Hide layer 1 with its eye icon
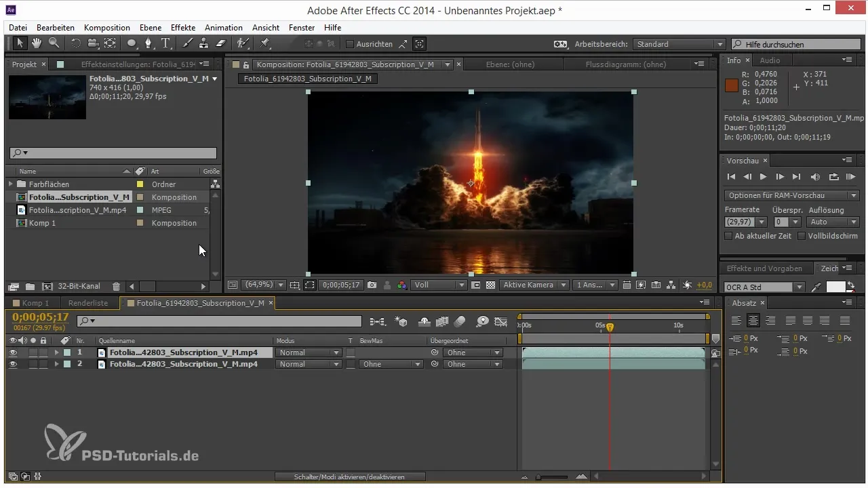 13,352
